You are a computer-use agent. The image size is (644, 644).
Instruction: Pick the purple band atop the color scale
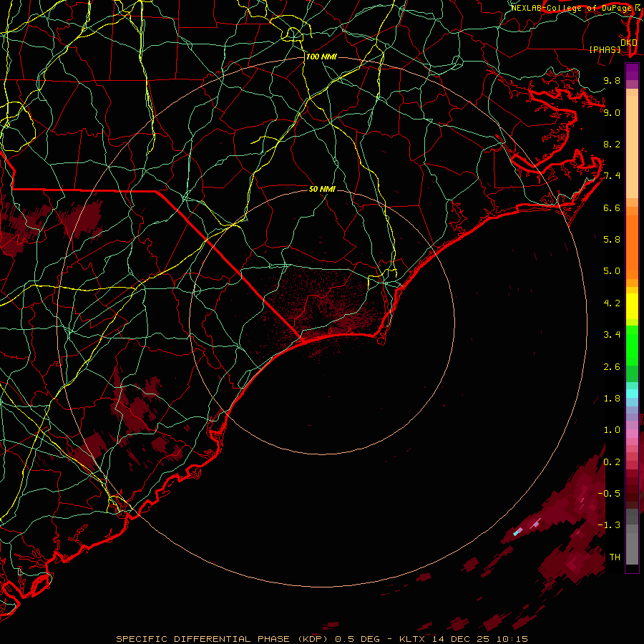pos(632,72)
